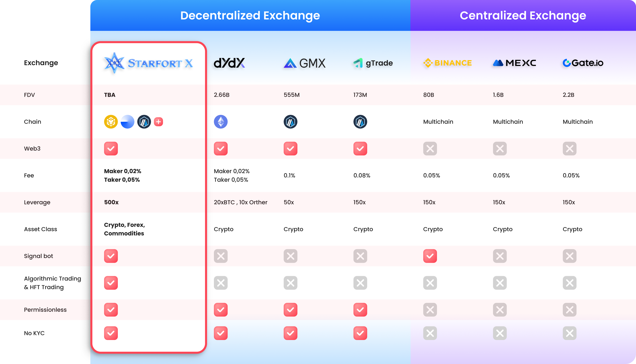The height and width of the screenshot is (364, 636).
Task: Select the Centralized Exchange header
Action: pyautogui.click(x=523, y=15)
